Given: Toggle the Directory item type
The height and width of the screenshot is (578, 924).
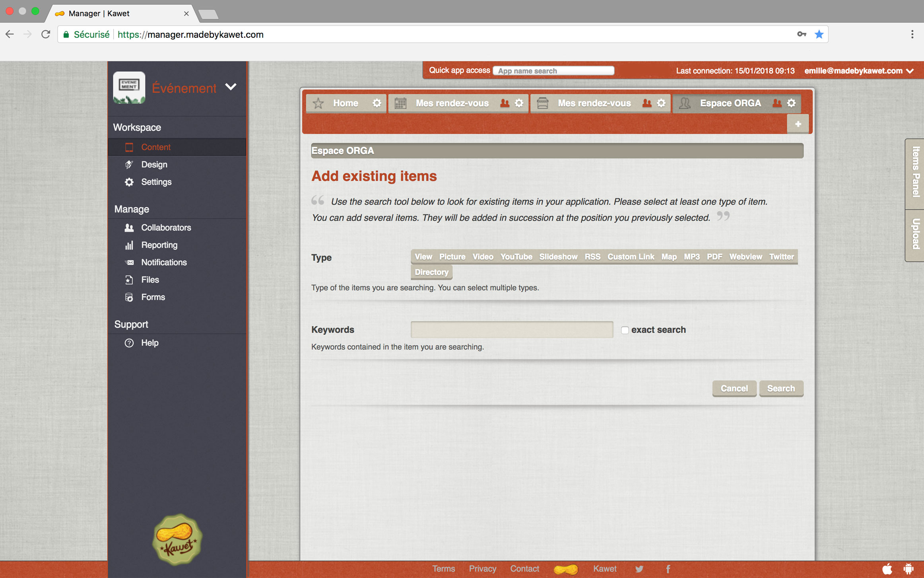Looking at the screenshot, I should coord(431,272).
